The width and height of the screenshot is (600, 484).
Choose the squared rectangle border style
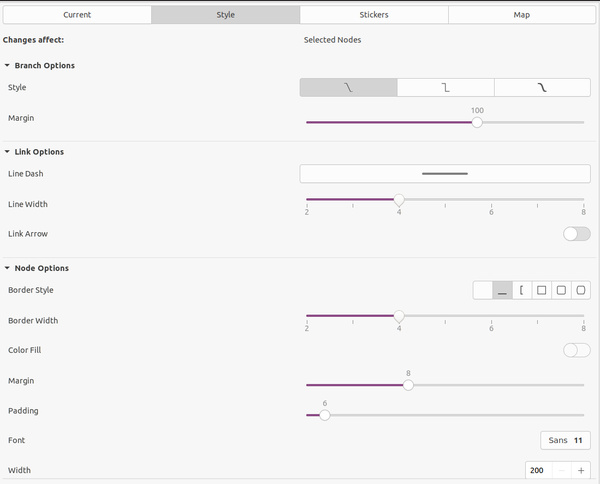coord(541,290)
